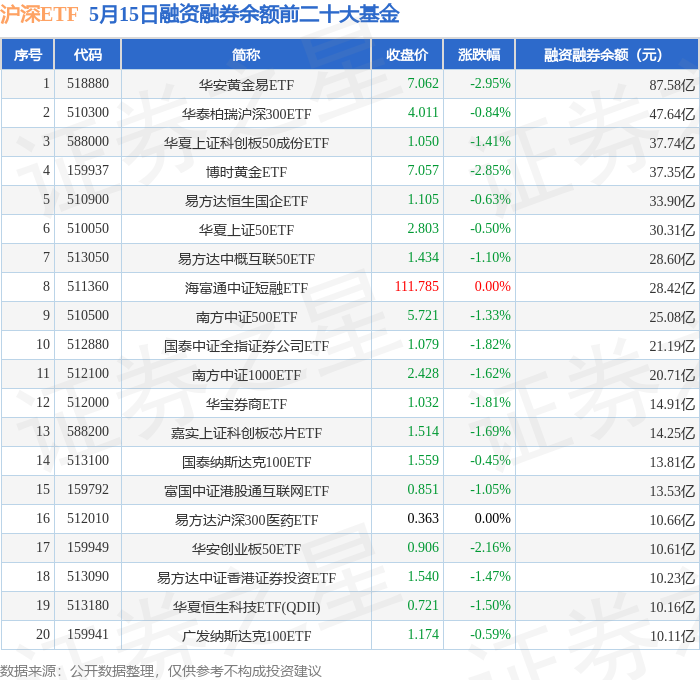This screenshot has width=700, height=680.
Task: Click the name 华泰柏瑞沪深300ETF
Action: pos(246,114)
